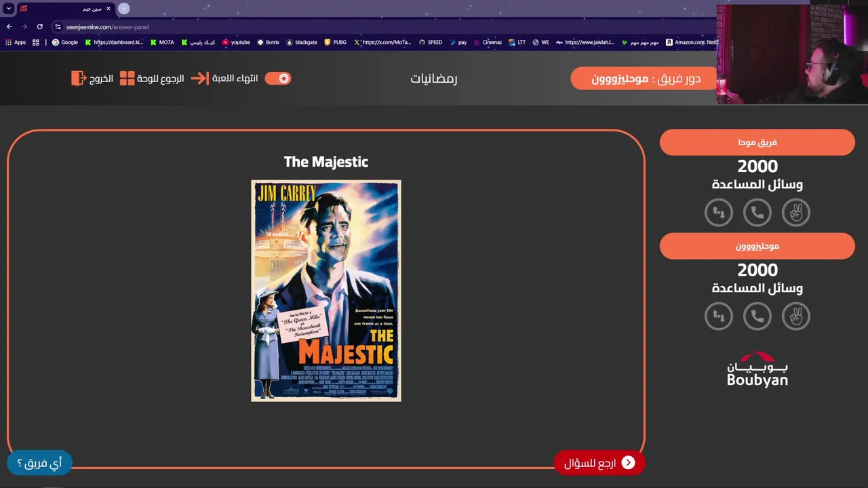Image resolution: width=868 pixels, height=488 pixels.
Task: Select the فريق موحا team header
Action: point(757,142)
